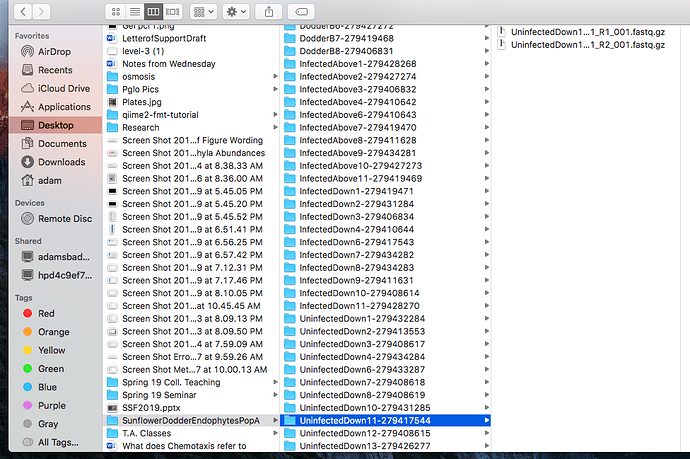The image size is (690, 459).
Task: Open the Recents sidebar item
Action: (x=54, y=71)
